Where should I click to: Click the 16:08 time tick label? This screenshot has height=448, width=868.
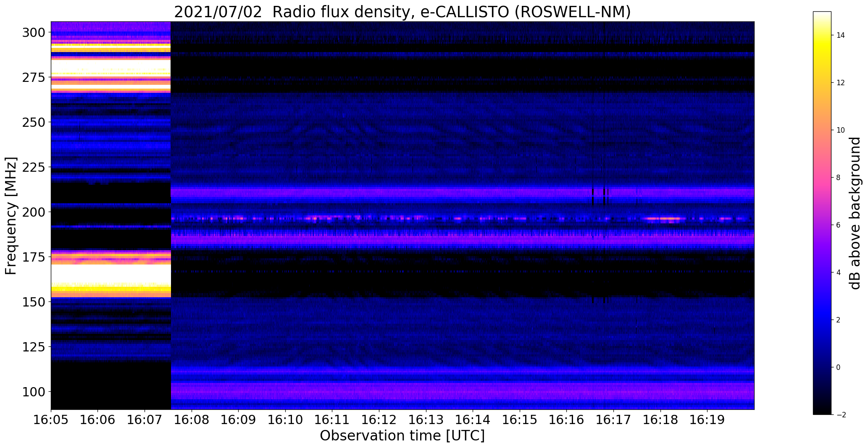tap(192, 419)
